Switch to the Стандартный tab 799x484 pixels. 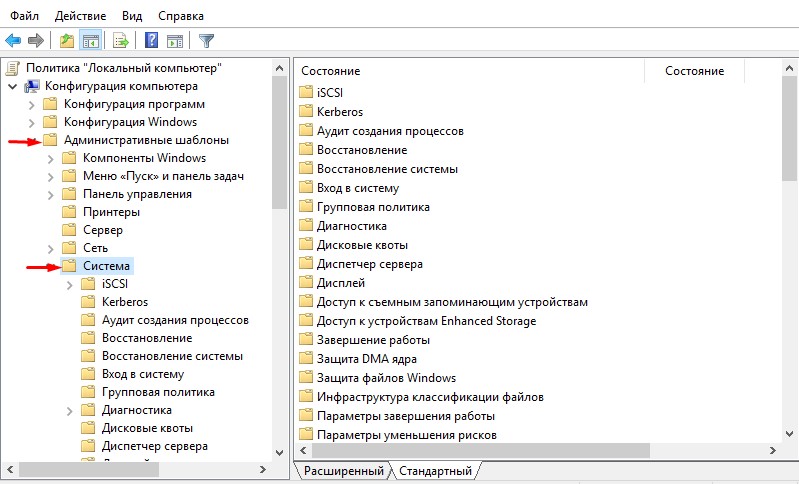click(x=435, y=470)
